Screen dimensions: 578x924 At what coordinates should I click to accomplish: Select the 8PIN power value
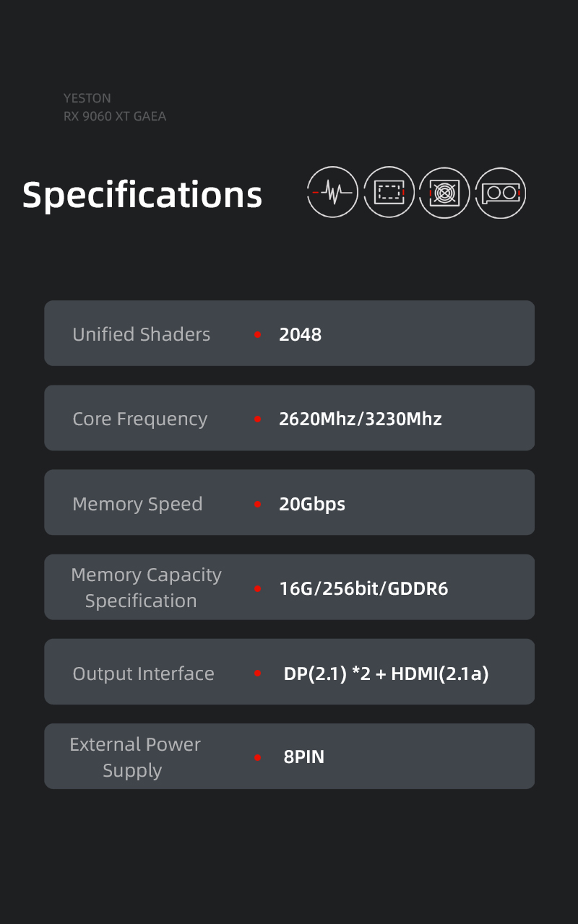[x=303, y=757]
